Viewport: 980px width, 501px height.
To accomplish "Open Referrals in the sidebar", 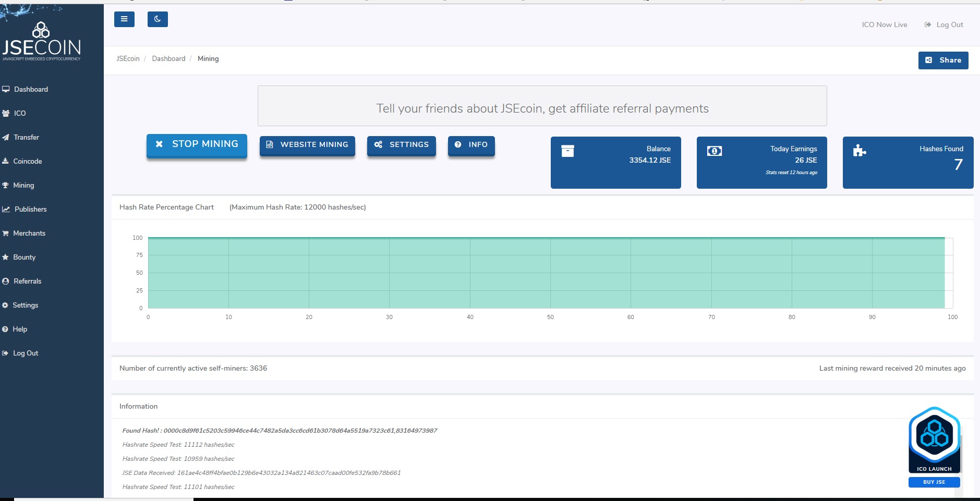I will 27,281.
